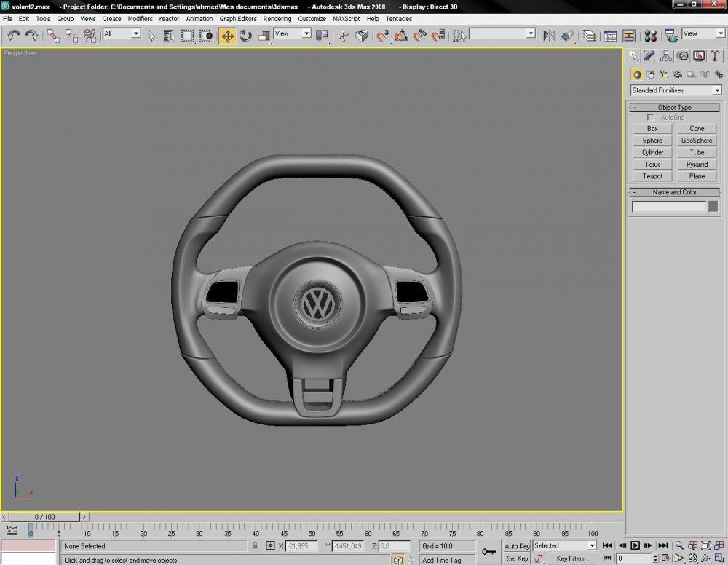728x565 pixels.
Task: Toggle Angle Snap icon
Action: 401,36
